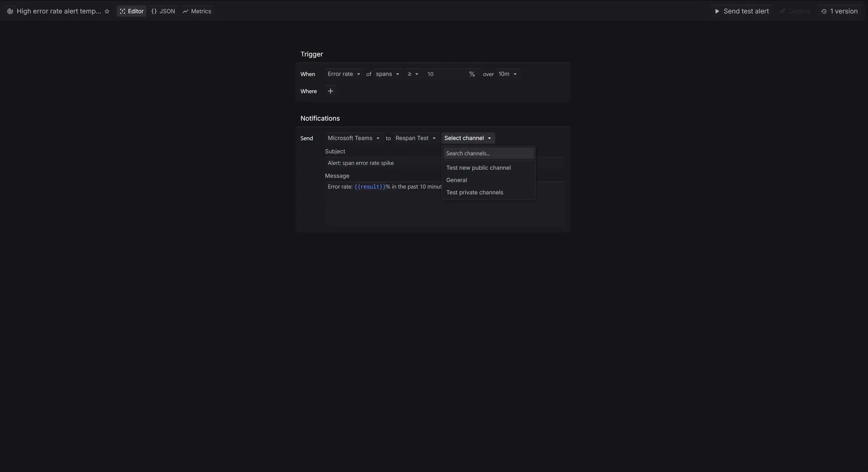Click the threshold value field showing 10
The height and width of the screenshot is (472, 868).
tap(445, 74)
